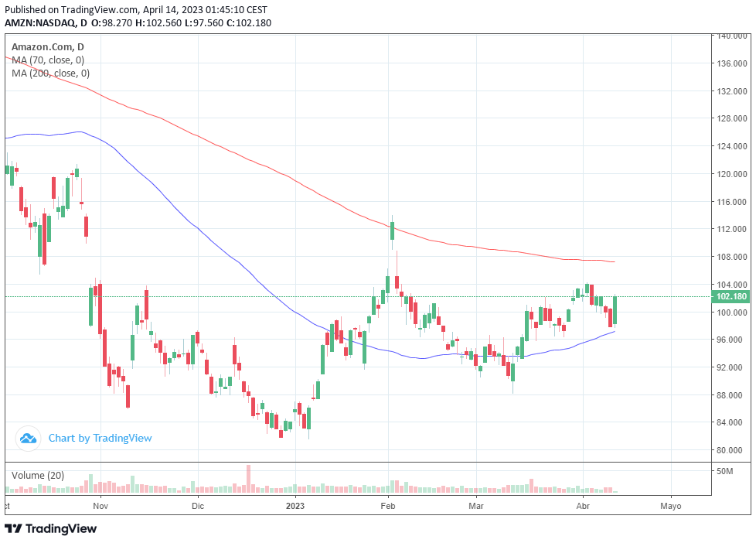Screen dimensions: 756x543
Task: Click the 88.000 price axis label
Action: coord(730,394)
